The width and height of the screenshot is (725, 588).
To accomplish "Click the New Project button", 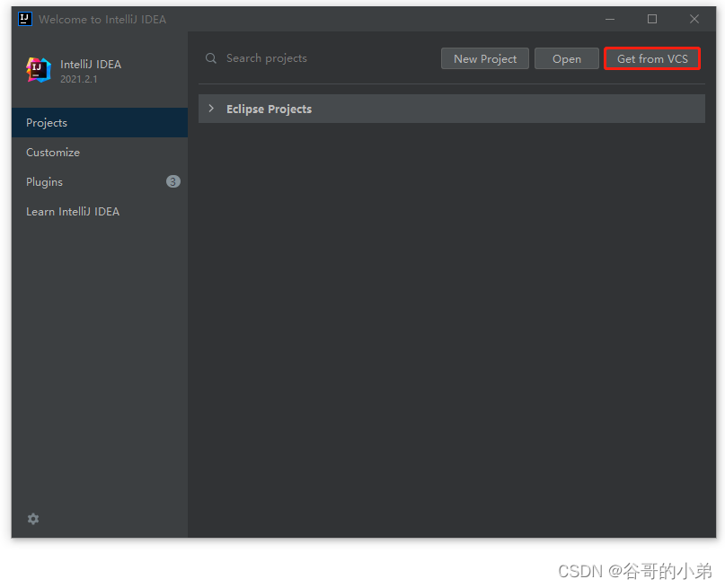I will (484, 58).
